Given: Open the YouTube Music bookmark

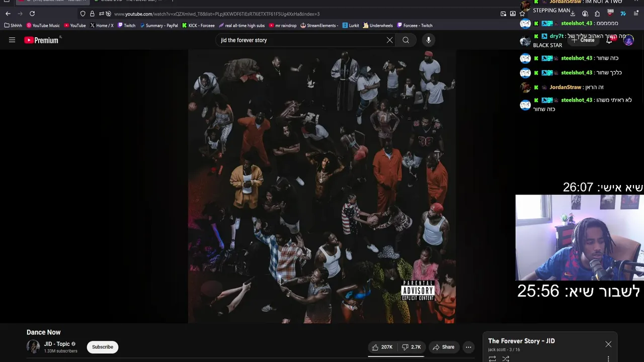Looking at the screenshot, I should click(43, 26).
